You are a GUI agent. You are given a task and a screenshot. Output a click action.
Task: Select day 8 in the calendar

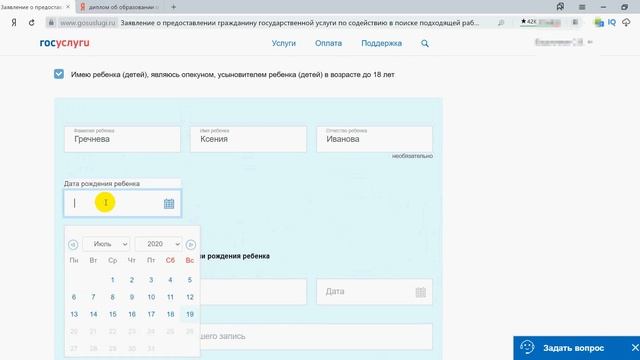(x=112, y=297)
